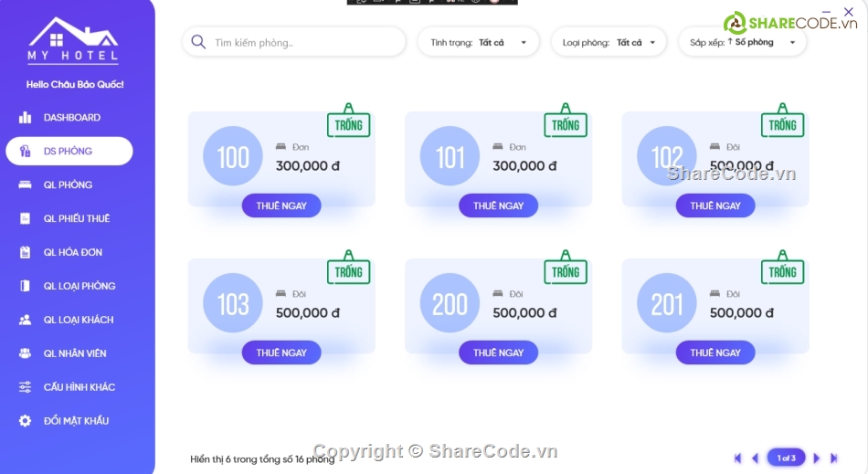Click the search magnifier icon

198,42
